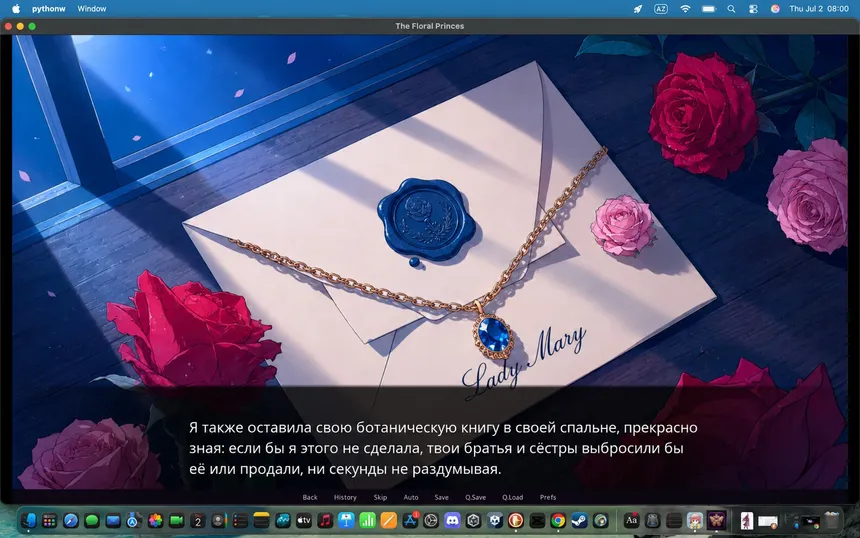Screen dimensions: 860x538
Task: Open the Music app in dock
Action: coord(325,520)
